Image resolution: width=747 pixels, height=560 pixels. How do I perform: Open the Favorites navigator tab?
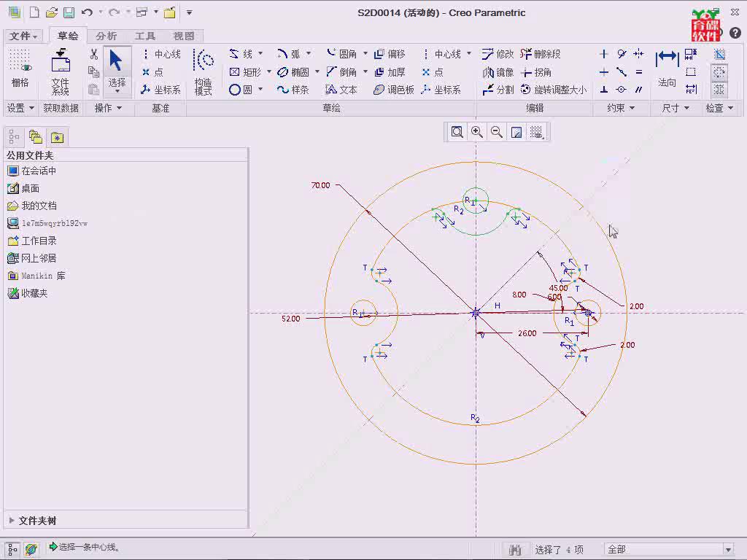click(57, 137)
